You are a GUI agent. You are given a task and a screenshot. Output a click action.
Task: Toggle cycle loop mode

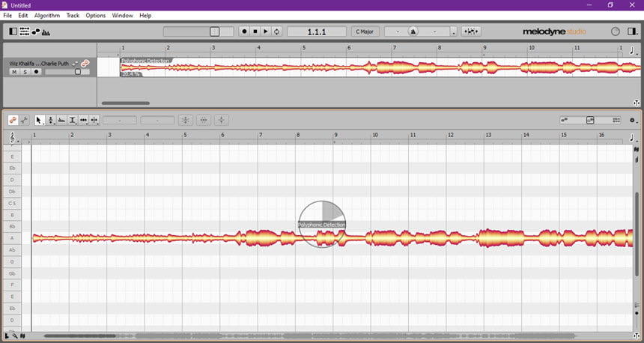(x=277, y=31)
